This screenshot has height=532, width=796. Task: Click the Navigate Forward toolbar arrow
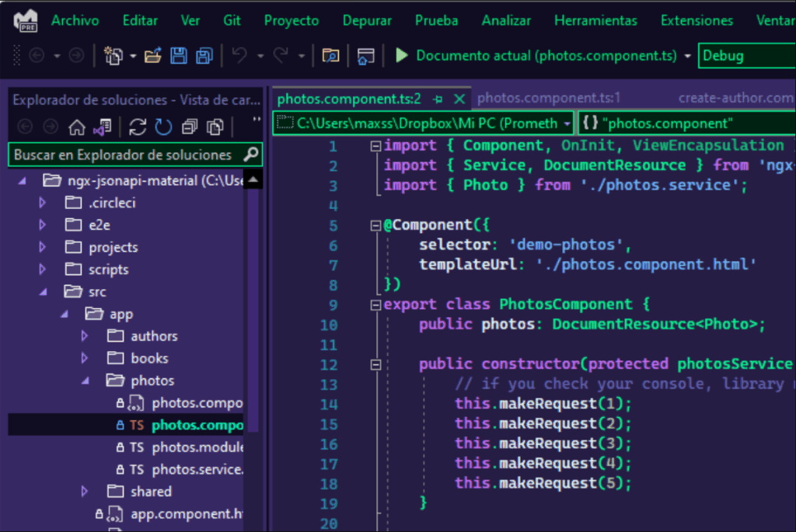tap(76, 55)
